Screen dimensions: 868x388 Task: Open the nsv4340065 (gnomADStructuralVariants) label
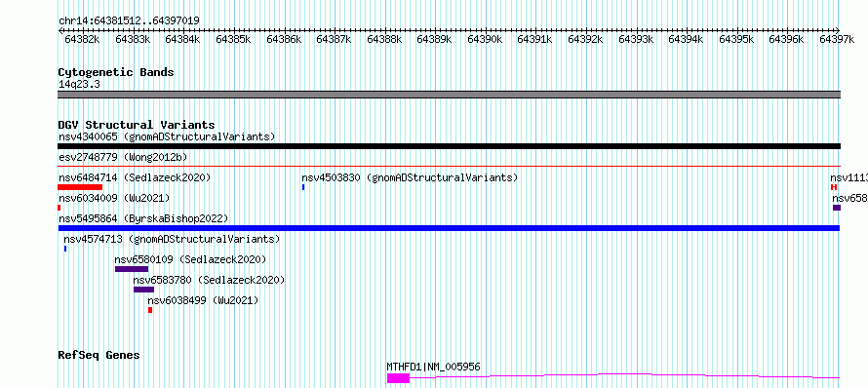tap(167, 136)
